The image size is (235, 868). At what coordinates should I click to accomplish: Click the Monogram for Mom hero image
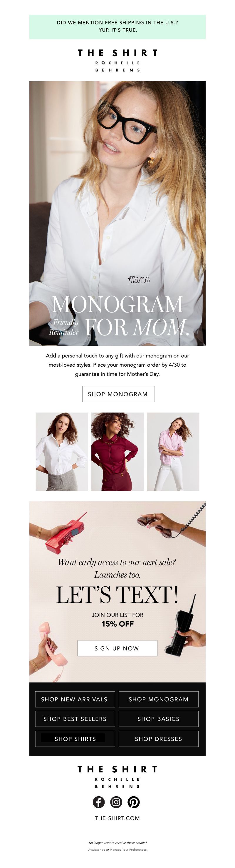(117, 213)
